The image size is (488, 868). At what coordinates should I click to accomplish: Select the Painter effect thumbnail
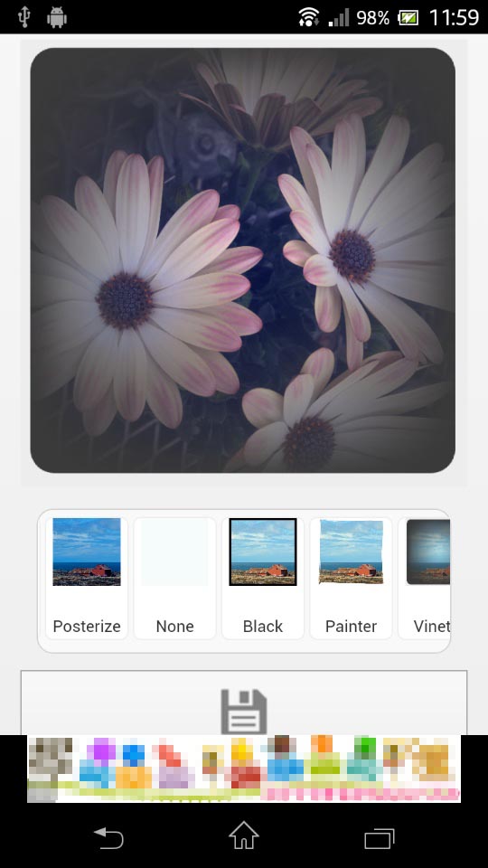[x=351, y=552]
